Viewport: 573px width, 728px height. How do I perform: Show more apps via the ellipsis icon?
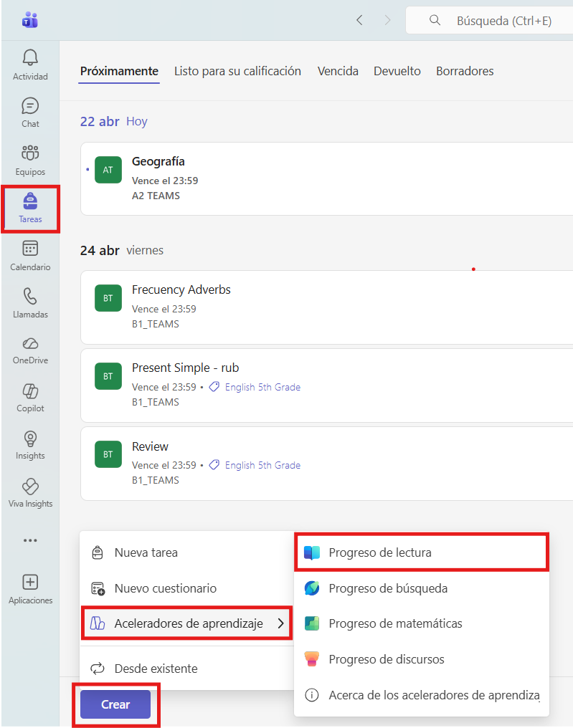tap(30, 540)
